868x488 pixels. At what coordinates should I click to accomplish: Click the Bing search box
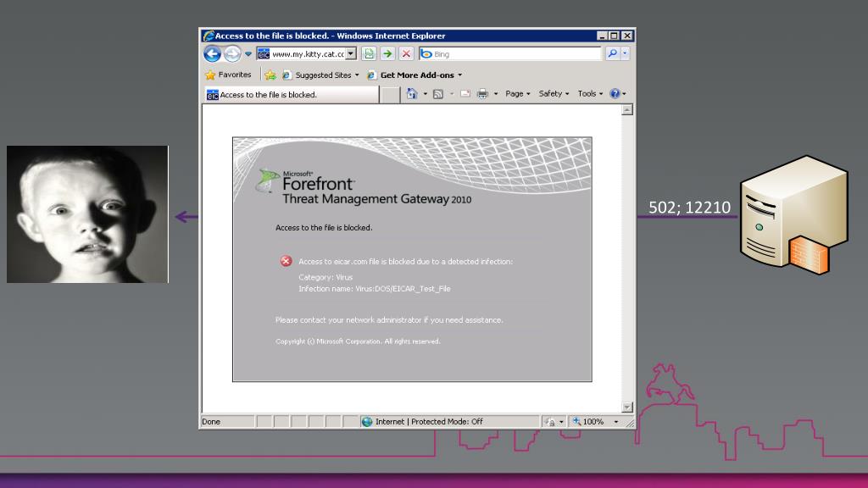[509, 53]
